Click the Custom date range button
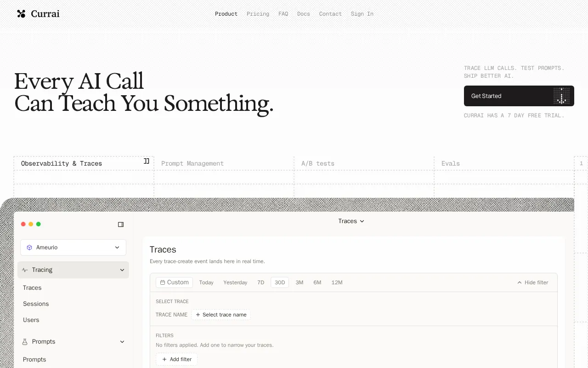This screenshot has width=588, height=368. [174, 282]
